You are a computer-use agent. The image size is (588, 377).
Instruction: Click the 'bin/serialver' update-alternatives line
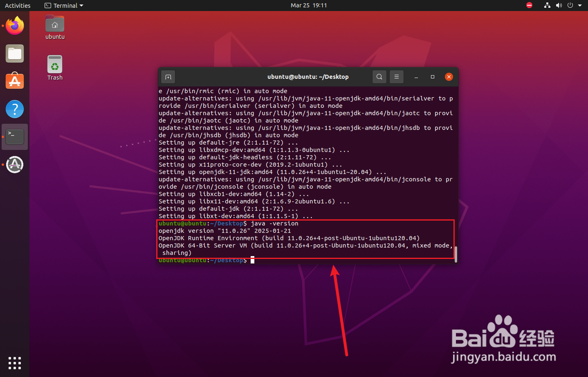[306, 98]
